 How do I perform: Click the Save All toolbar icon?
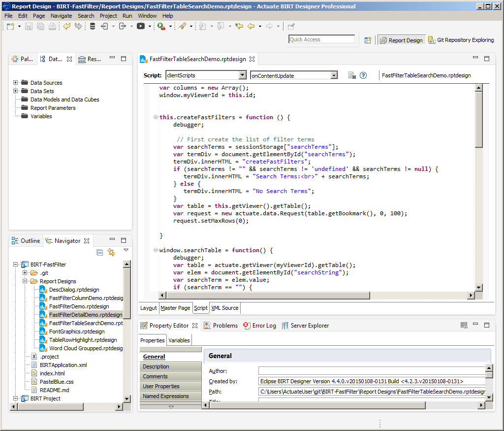pos(40,27)
